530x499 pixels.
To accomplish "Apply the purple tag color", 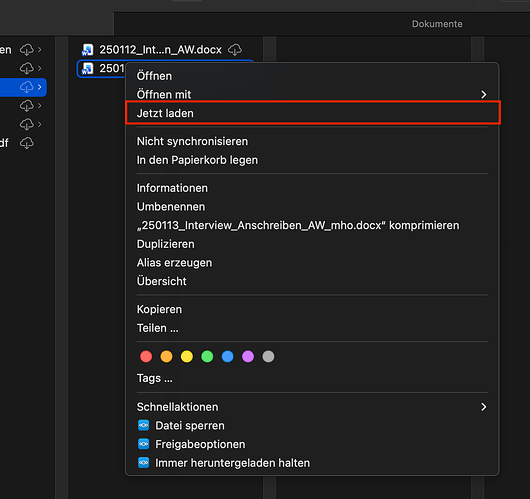I will pyautogui.click(x=248, y=356).
